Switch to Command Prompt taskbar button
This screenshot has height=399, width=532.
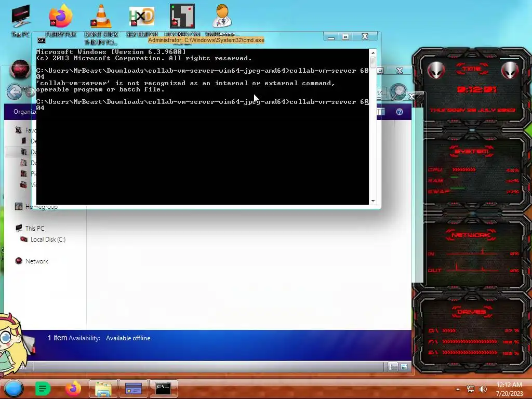click(163, 389)
